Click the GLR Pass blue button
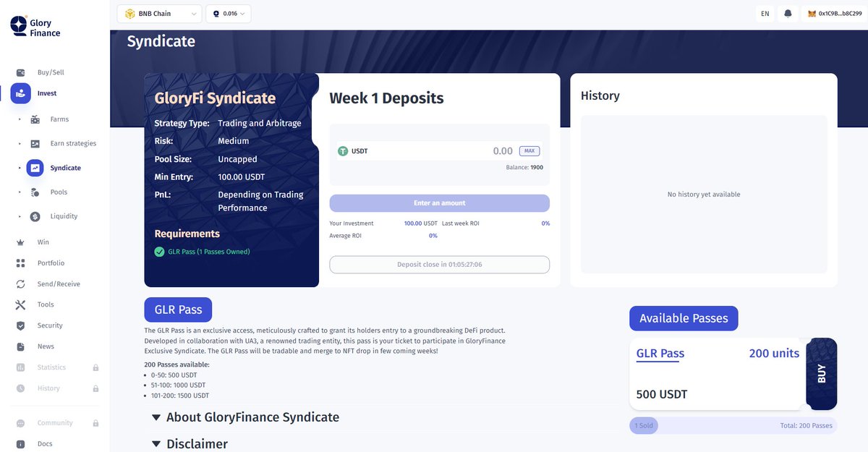The image size is (868, 452). [178, 310]
